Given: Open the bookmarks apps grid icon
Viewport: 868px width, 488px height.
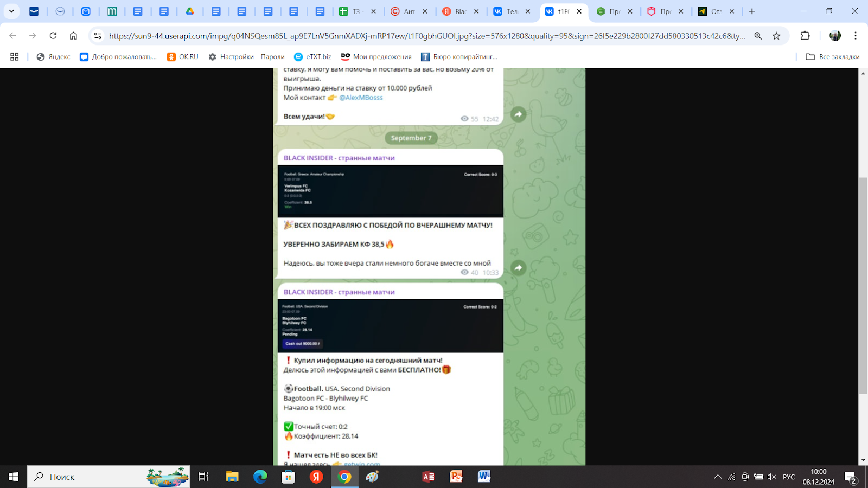Looking at the screenshot, I should click(15, 57).
